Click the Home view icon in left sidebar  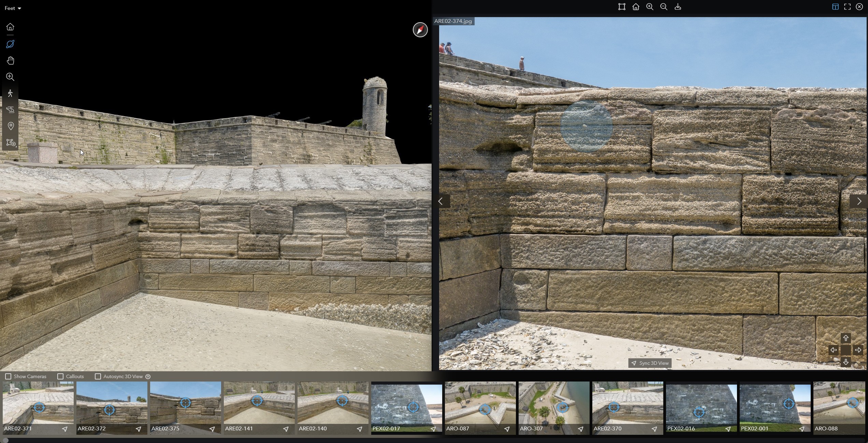[x=10, y=27]
